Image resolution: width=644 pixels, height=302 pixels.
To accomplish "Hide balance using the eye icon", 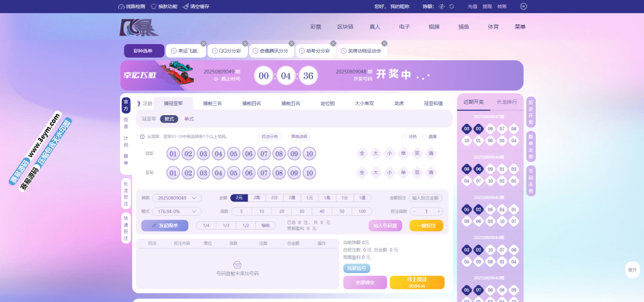I will [x=442, y=6].
